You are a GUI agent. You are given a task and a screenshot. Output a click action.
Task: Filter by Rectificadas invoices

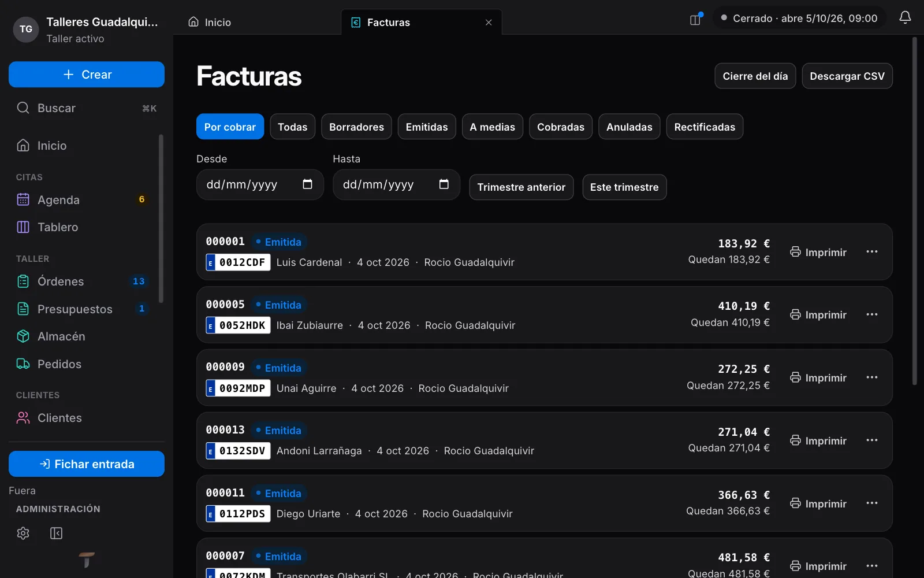(x=705, y=127)
